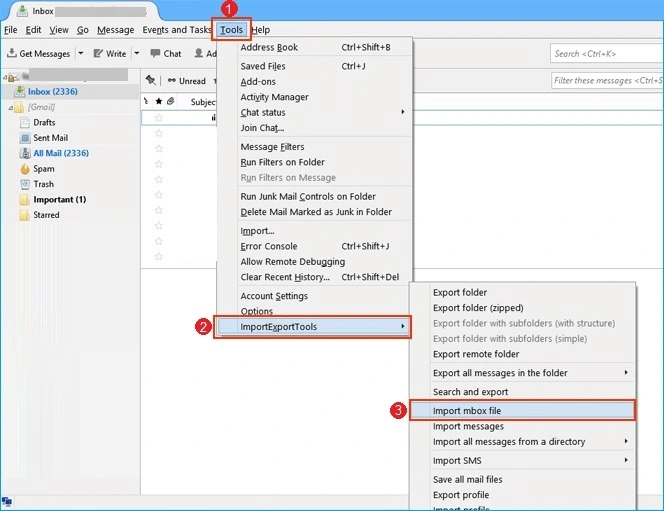The width and height of the screenshot is (664, 511).
Task: Star the fifth message in the list
Action: point(159,179)
